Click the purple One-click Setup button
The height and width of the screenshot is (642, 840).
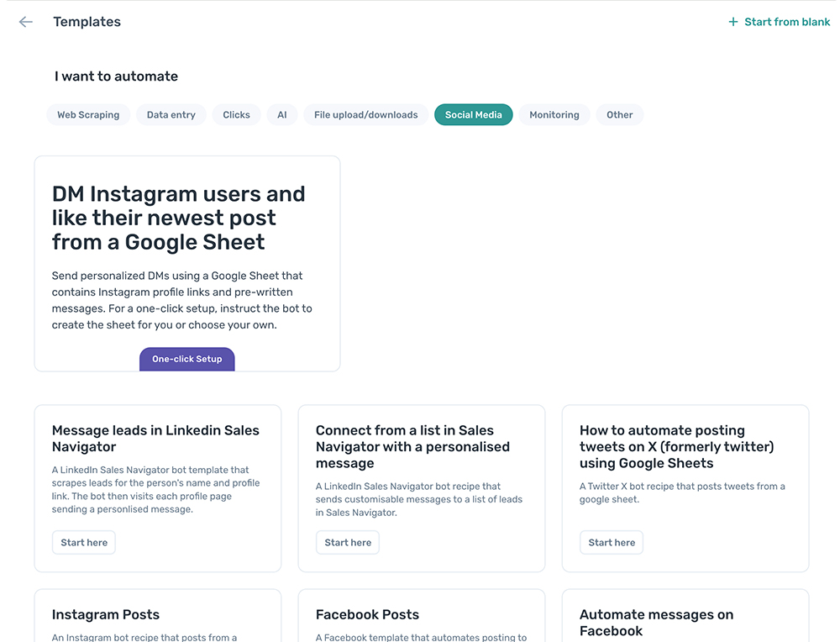click(187, 359)
